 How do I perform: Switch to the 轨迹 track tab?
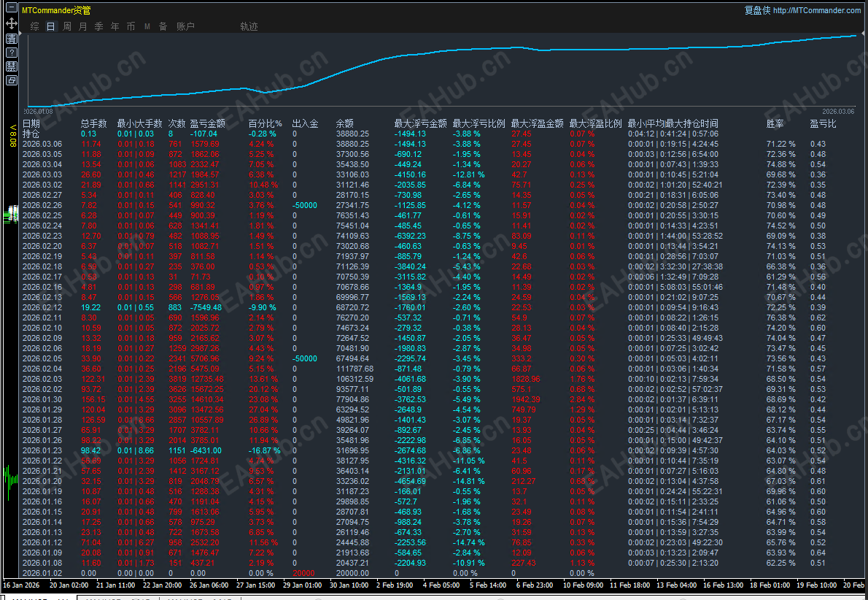coord(249,26)
